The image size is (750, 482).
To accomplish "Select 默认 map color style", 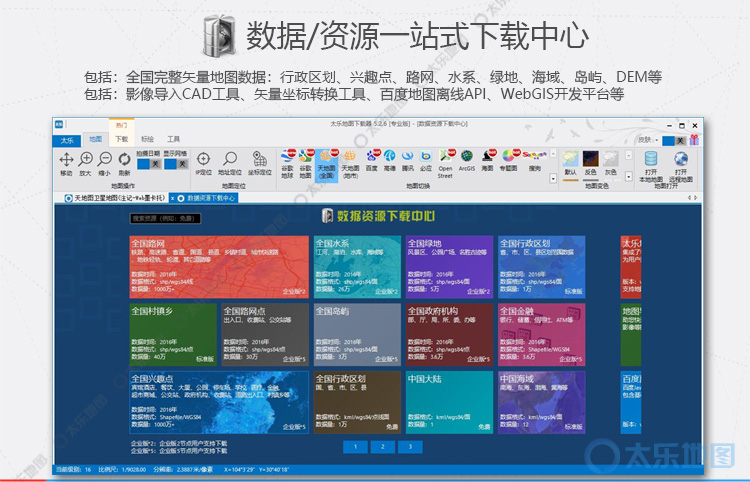I will coord(570,164).
